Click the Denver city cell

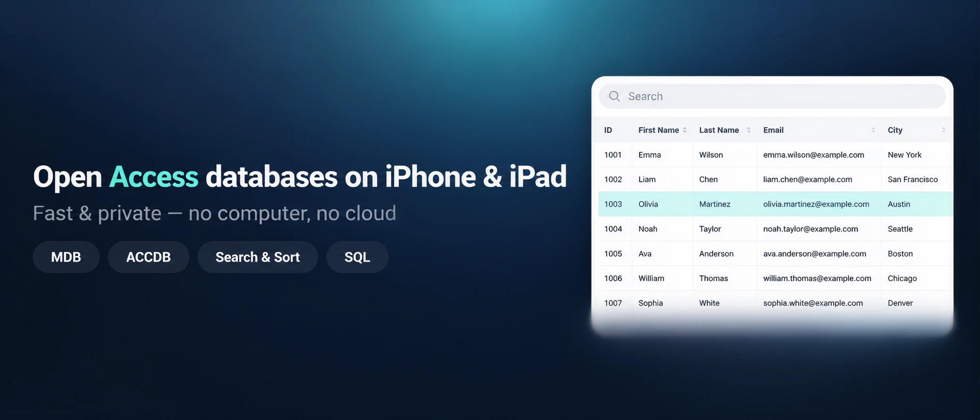(900, 303)
